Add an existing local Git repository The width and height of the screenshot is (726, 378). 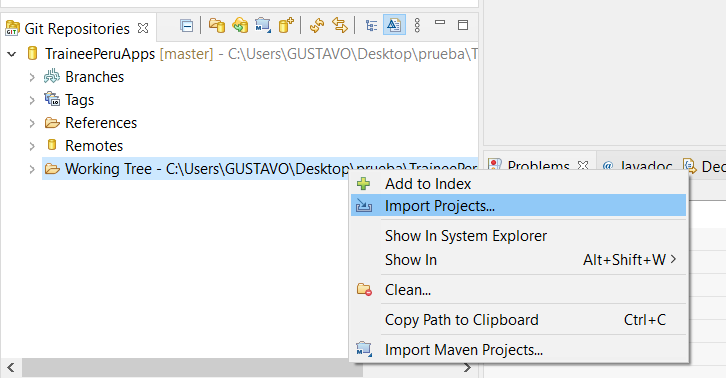point(217,25)
